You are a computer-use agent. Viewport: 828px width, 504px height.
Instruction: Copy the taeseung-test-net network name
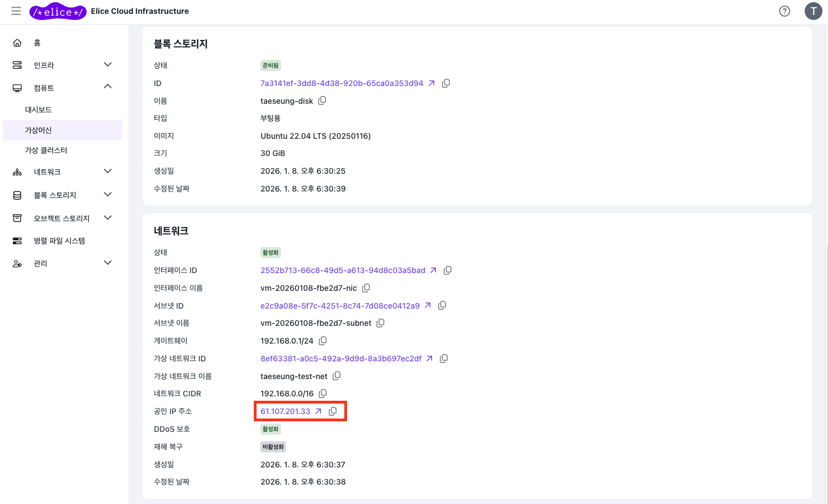click(x=337, y=376)
